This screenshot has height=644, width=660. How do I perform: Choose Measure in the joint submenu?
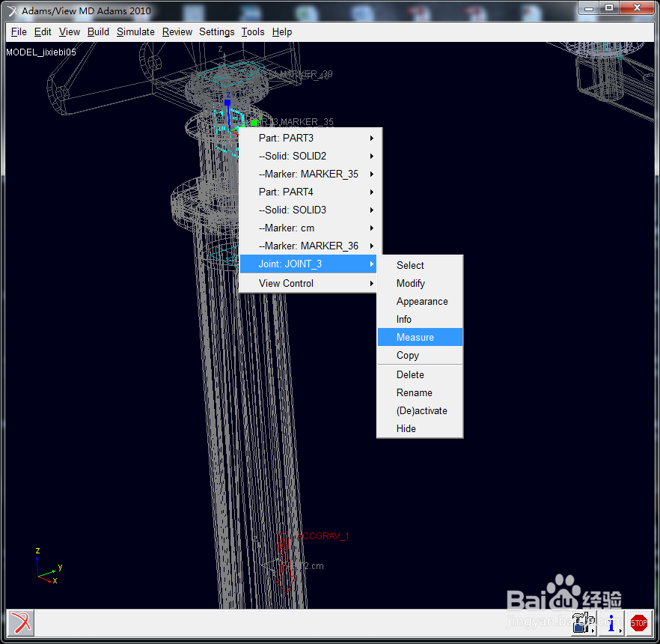(x=420, y=338)
